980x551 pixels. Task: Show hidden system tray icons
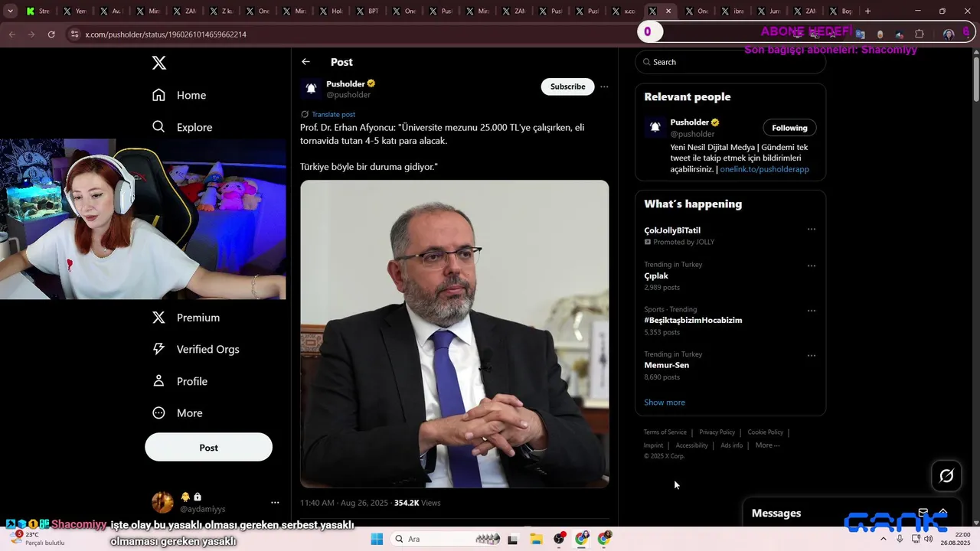click(884, 539)
